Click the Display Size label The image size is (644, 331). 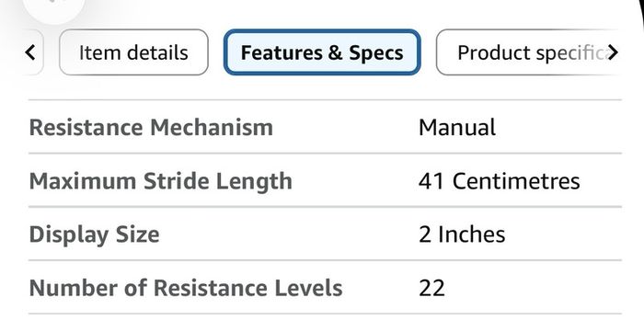tap(94, 234)
